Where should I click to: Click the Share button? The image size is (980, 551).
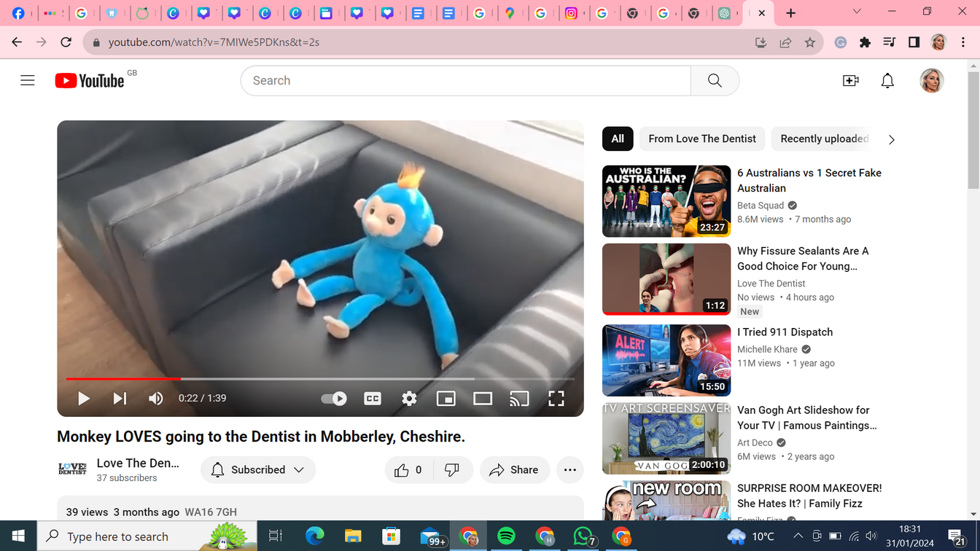514,470
